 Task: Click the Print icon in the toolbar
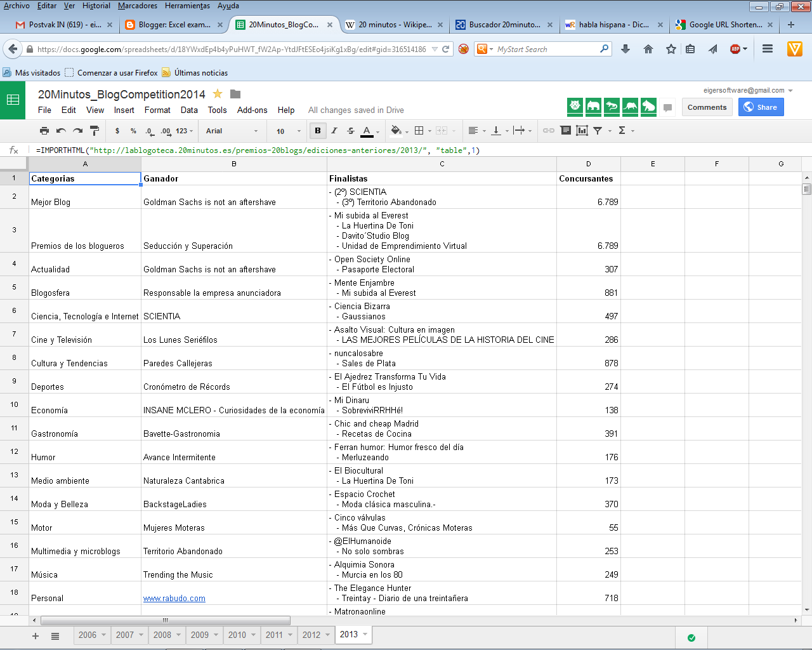[44, 131]
